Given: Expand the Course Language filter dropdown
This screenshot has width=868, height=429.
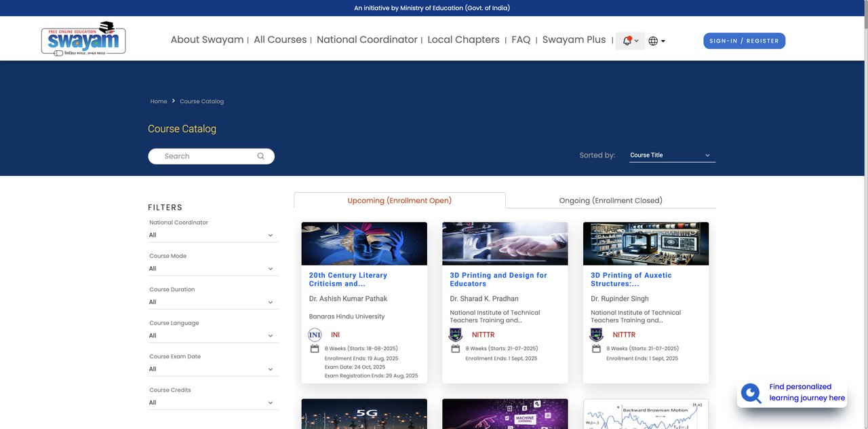Looking at the screenshot, I should pos(213,335).
